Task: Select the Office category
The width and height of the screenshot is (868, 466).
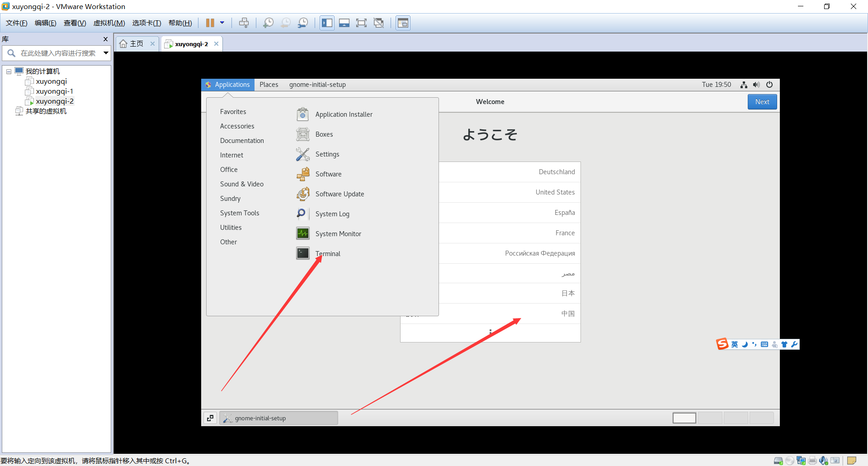Action: coord(229,170)
